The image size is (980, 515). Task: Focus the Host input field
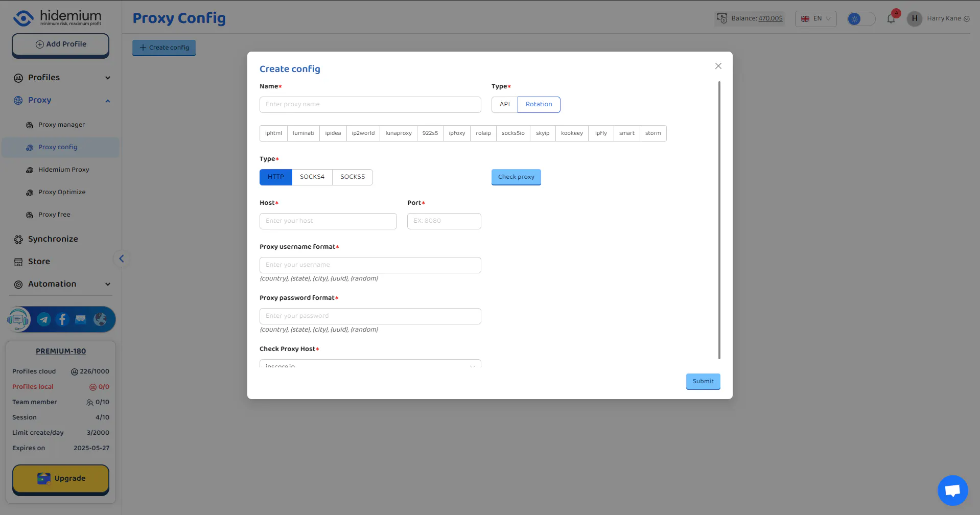coord(328,221)
